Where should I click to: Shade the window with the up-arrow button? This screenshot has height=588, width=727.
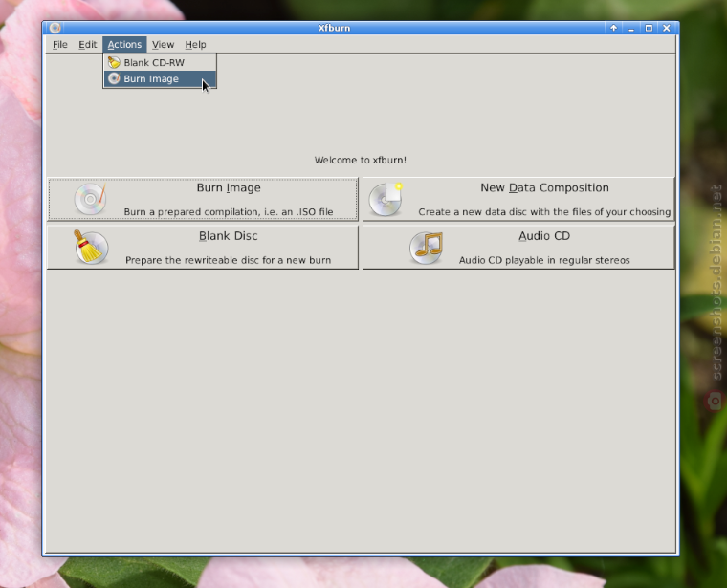click(x=613, y=28)
